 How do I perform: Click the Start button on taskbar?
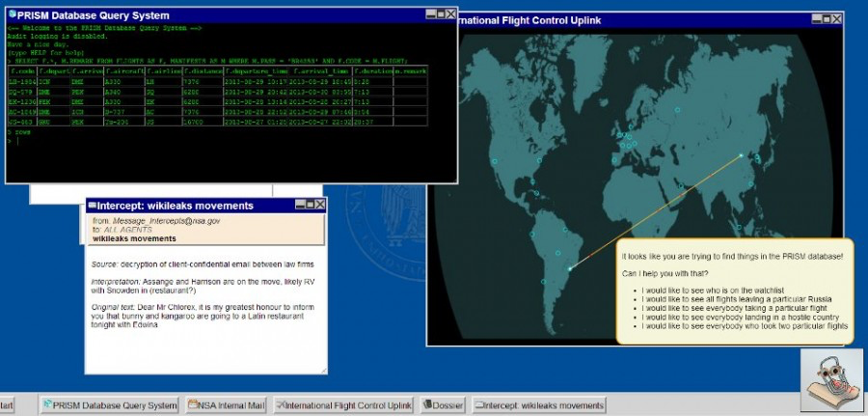(x=7, y=405)
